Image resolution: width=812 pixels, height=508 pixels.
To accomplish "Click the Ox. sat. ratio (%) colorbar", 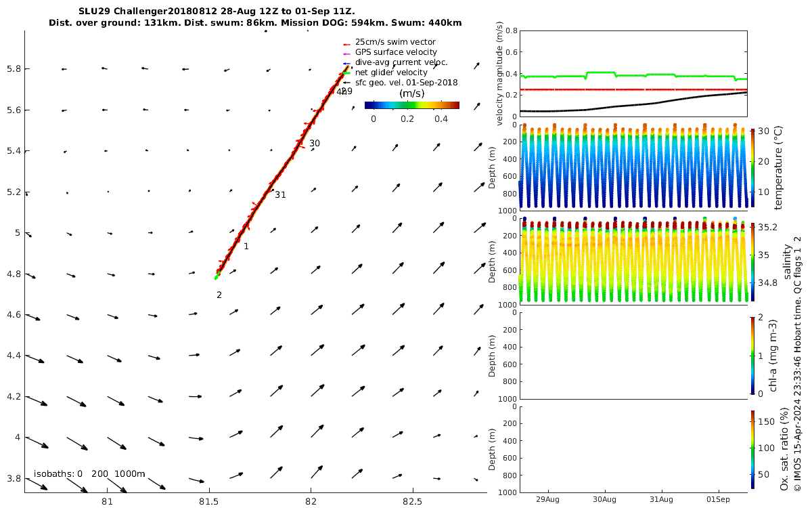I will [752, 450].
